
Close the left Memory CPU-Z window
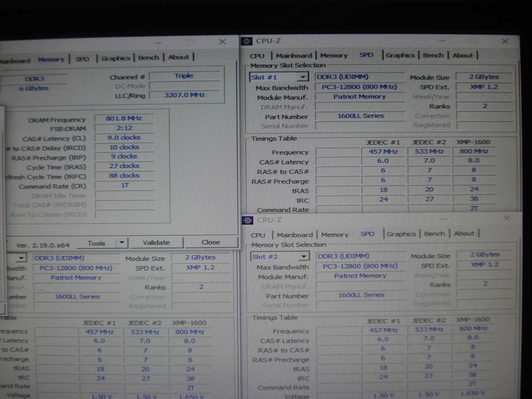point(222,42)
